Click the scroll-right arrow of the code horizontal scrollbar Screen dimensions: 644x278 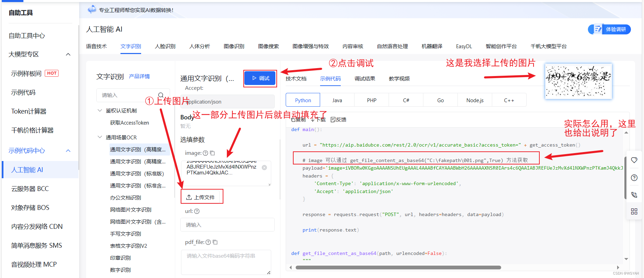click(618, 267)
